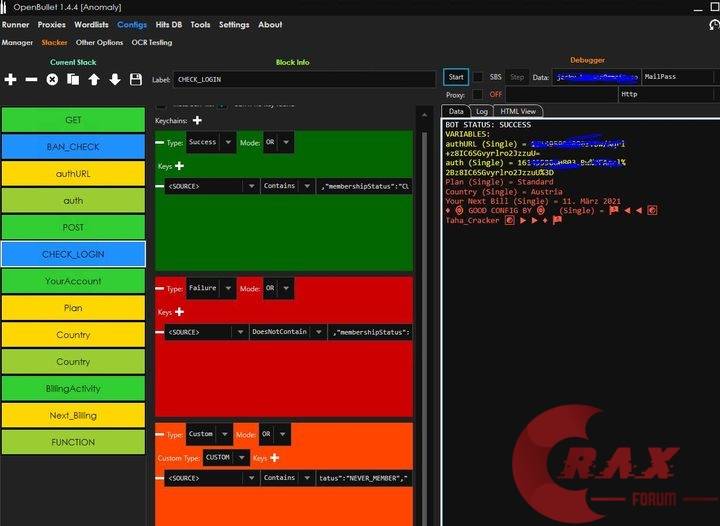Open the OCR Testing sub-tab
This screenshot has height=526, width=720.
click(152, 42)
